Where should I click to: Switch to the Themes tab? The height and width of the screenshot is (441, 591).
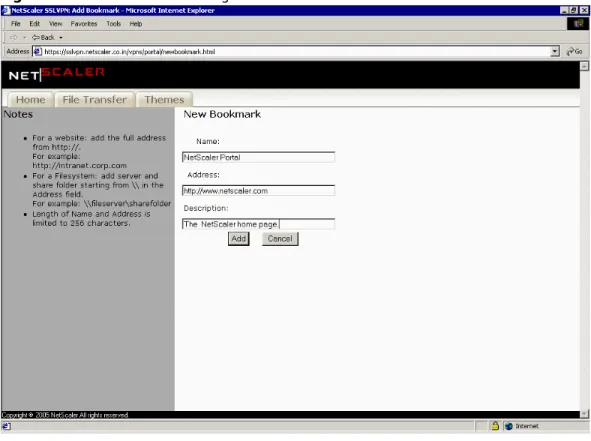coord(164,100)
